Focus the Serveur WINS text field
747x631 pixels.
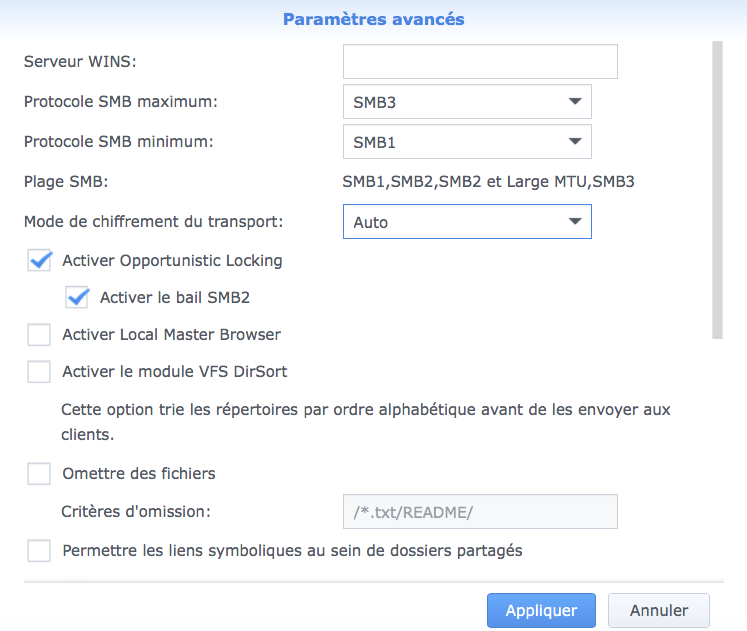[x=480, y=61]
